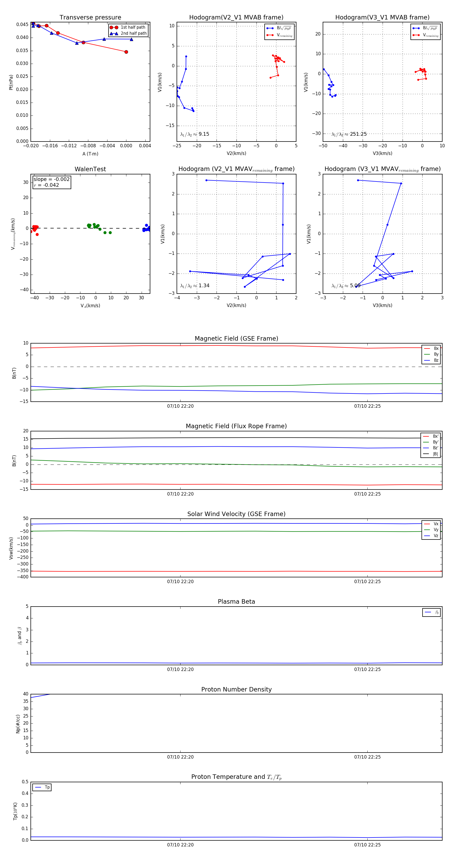Select the By legend entry in GSE magnetic field plot
Screen dimensions: 473x868
point(431,354)
